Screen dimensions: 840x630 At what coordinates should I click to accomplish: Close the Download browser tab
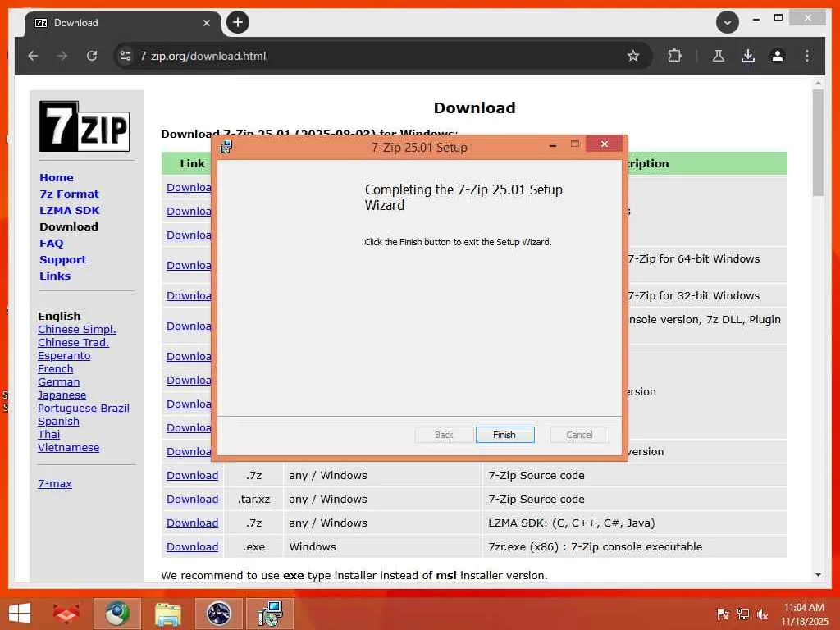207,22
